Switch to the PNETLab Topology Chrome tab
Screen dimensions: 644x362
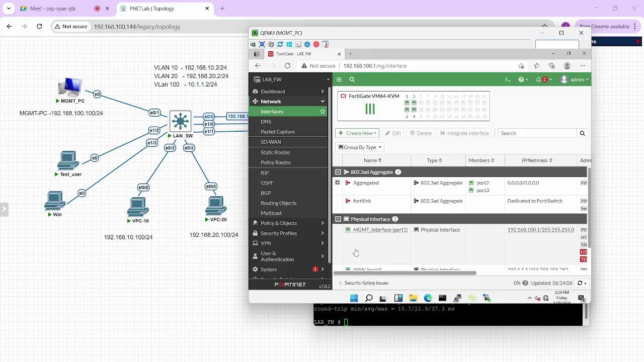pyautogui.click(x=165, y=9)
